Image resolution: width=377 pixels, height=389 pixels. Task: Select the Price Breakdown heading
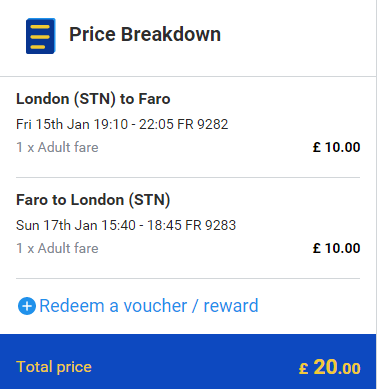click(x=145, y=34)
